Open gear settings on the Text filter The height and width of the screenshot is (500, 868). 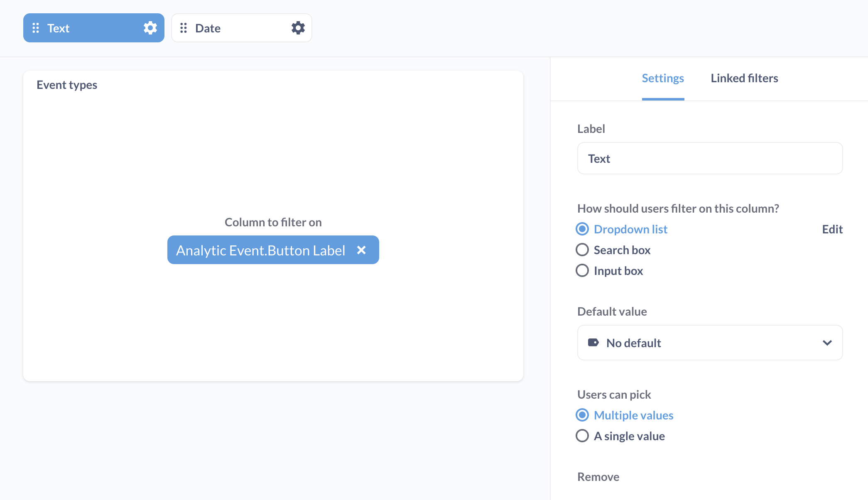pyautogui.click(x=150, y=28)
